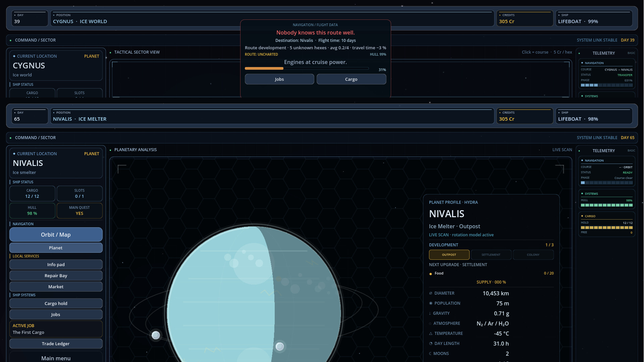The height and width of the screenshot is (362, 644).
Task: Click the Day 65 counter box
Action: tap(30, 116)
